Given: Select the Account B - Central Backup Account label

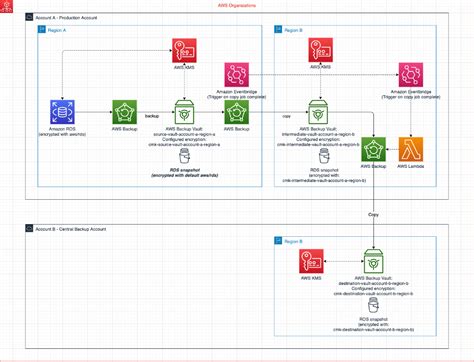Looking at the screenshot, I should [x=71, y=229].
